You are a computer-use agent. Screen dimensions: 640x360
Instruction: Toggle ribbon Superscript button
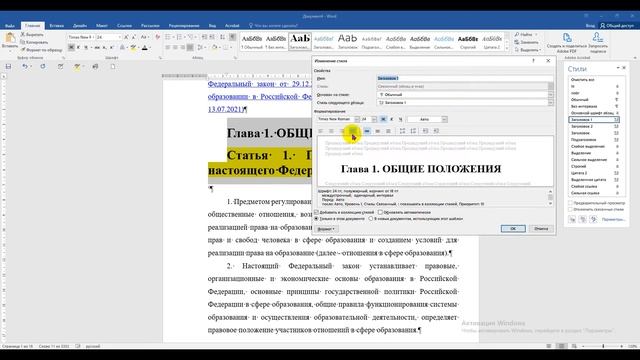point(112,48)
